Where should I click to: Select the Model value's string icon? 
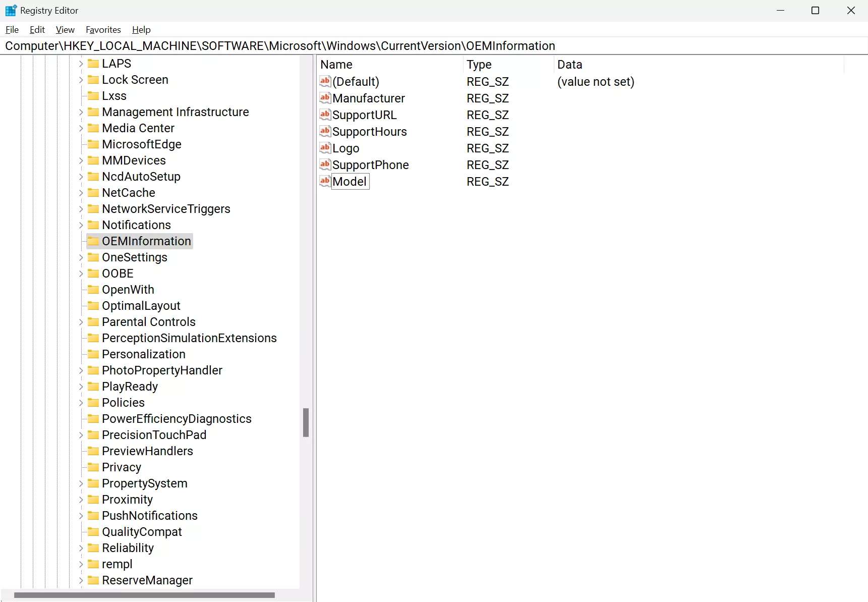point(325,181)
